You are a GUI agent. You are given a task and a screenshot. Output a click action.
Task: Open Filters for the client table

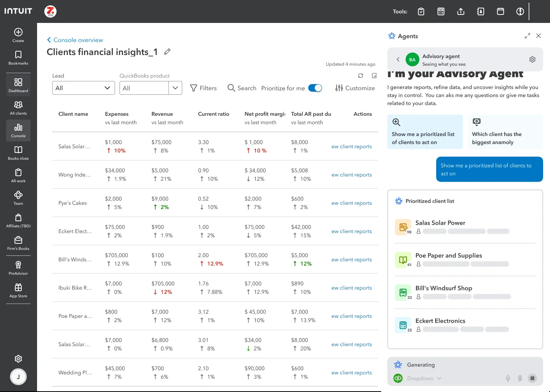[204, 88]
